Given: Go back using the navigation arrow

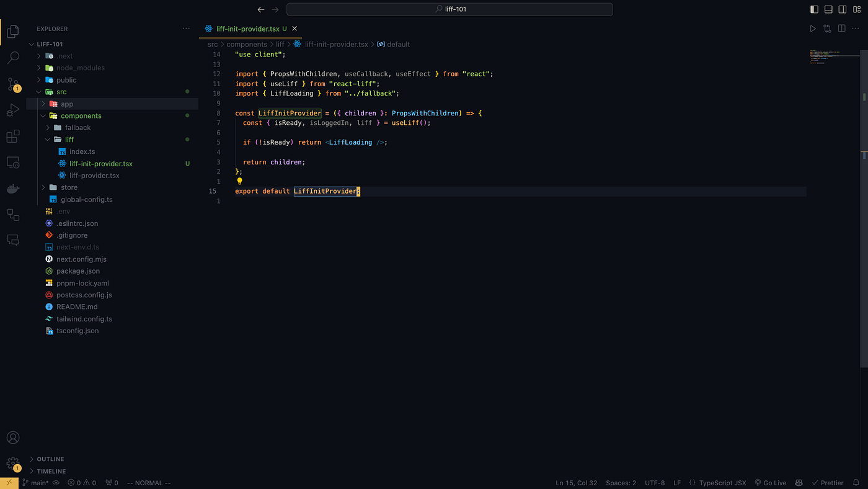Looking at the screenshot, I should [261, 9].
